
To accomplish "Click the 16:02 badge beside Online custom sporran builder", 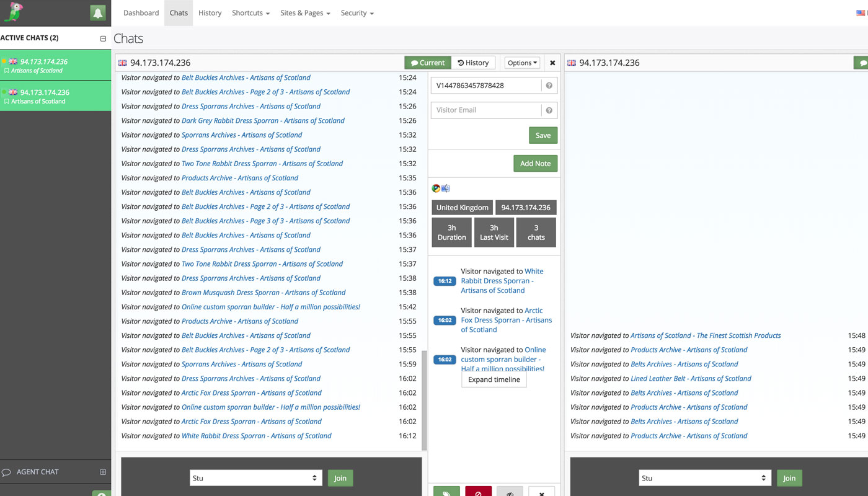I will [445, 360].
